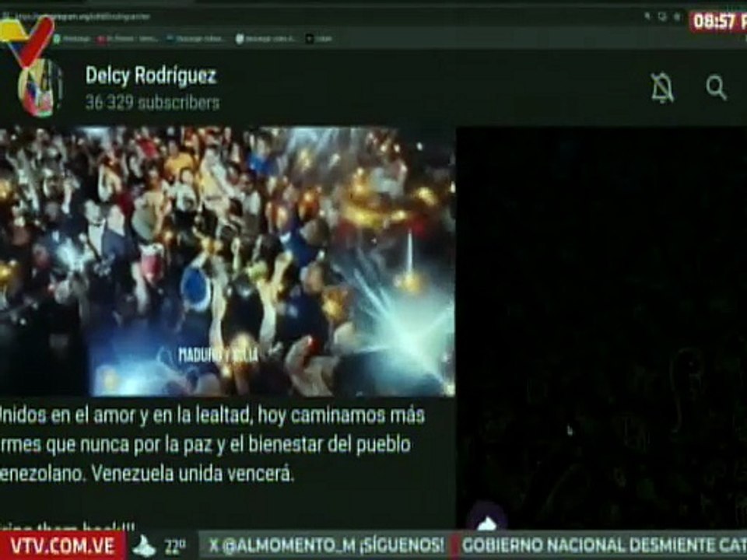
Task: Open Delcy Rodríguez channel name header
Action: pos(151,75)
